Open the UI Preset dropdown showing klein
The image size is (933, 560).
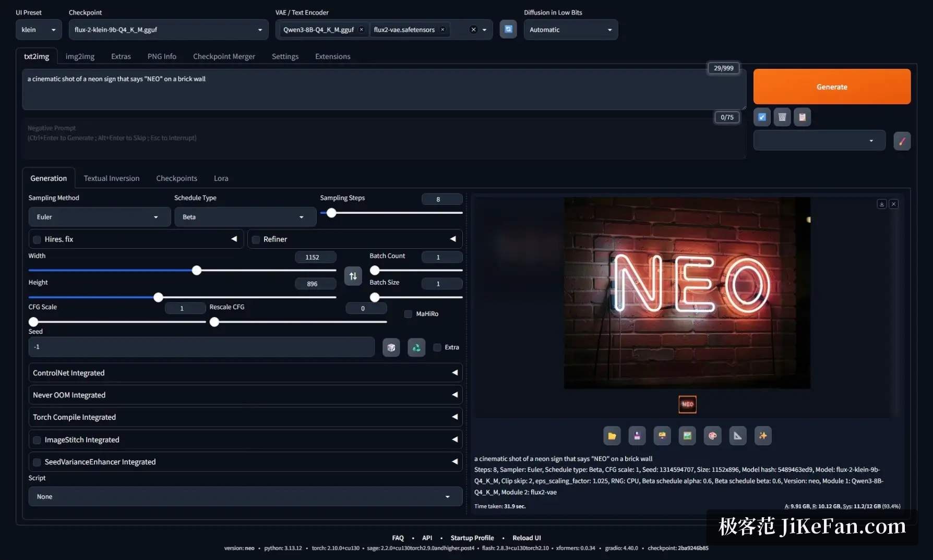(39, 30)
